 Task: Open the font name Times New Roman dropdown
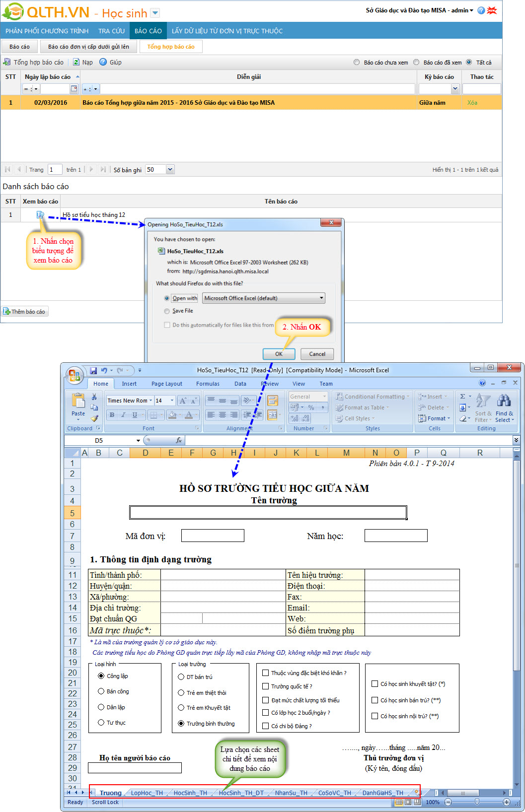coord(150,401)
